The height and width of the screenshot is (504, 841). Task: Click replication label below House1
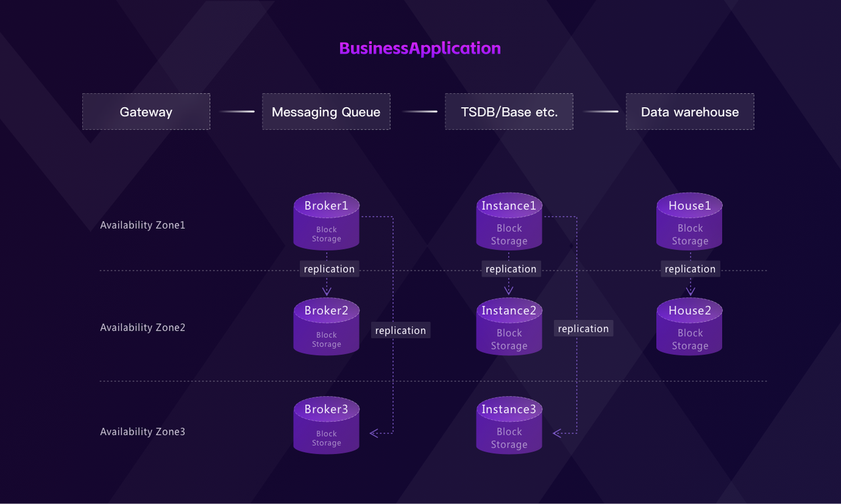coord(690,269)
